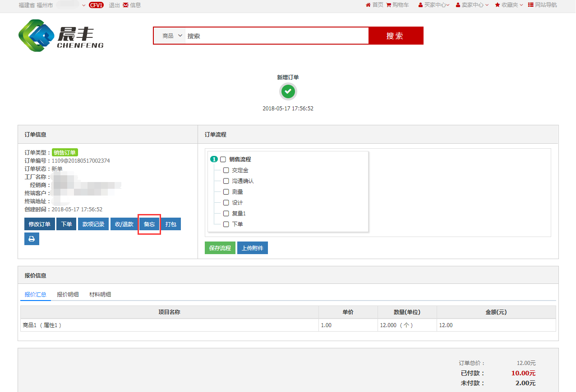Image resolution: width=576 pixels, height=392 pixels.
Task: Open the 材料明细 tab
Action: coord(100,295)
